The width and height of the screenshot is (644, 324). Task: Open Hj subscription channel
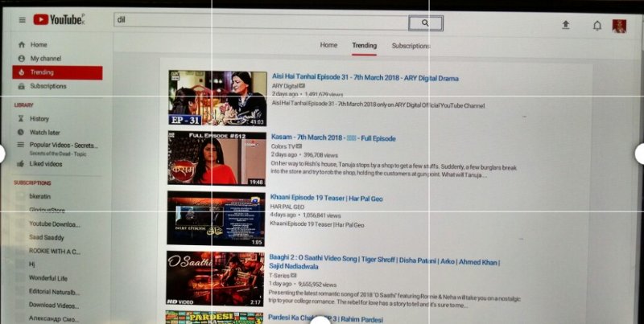[31, 265]
